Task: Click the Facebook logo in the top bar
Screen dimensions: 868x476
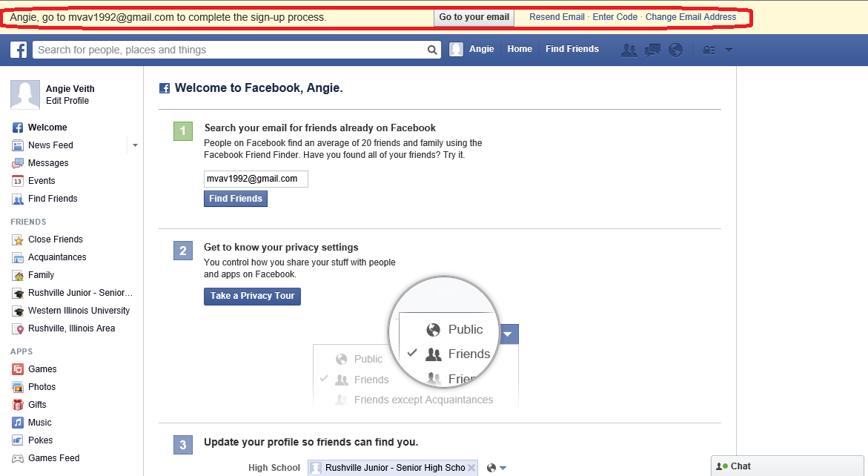Action: point(19,50)
